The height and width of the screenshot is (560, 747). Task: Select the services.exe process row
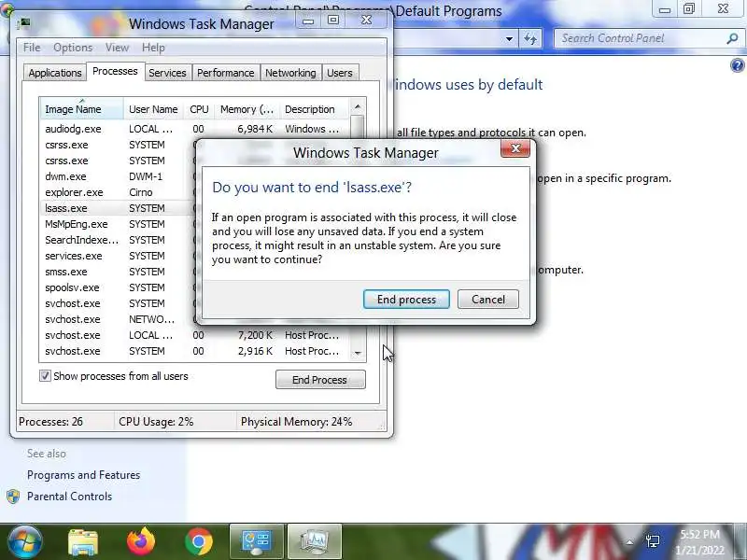(x=118, y=256)
